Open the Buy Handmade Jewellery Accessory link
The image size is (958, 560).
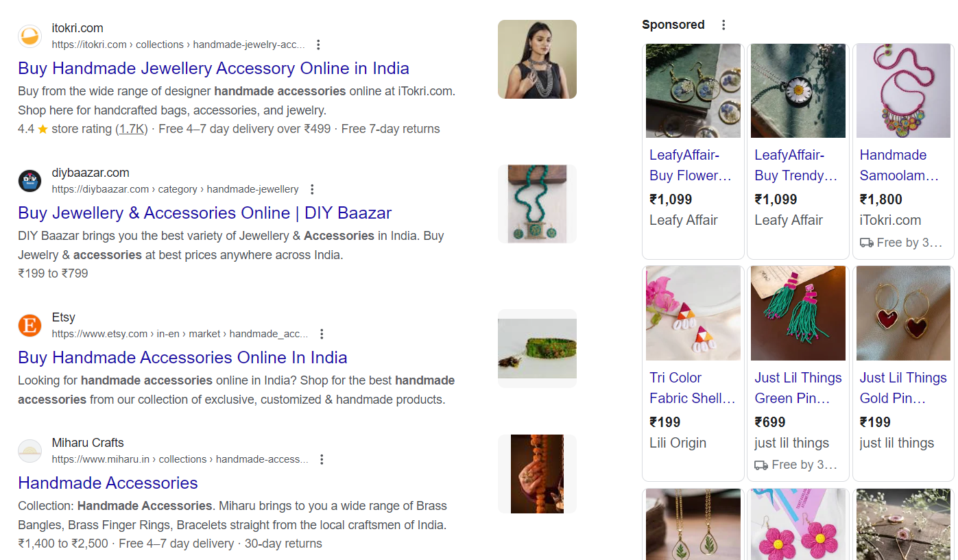pyautogui.click(x=213, y=68)
